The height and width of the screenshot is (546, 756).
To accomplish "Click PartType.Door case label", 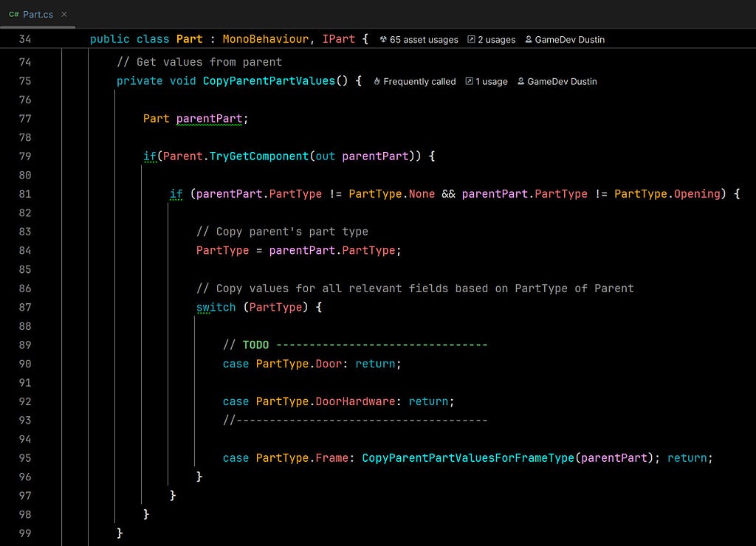I will click(x=299, y=364).
